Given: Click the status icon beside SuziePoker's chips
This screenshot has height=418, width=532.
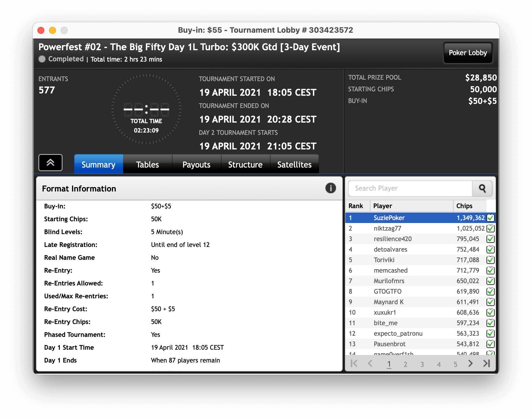Looking at the screenshot, I should [490, 218].
